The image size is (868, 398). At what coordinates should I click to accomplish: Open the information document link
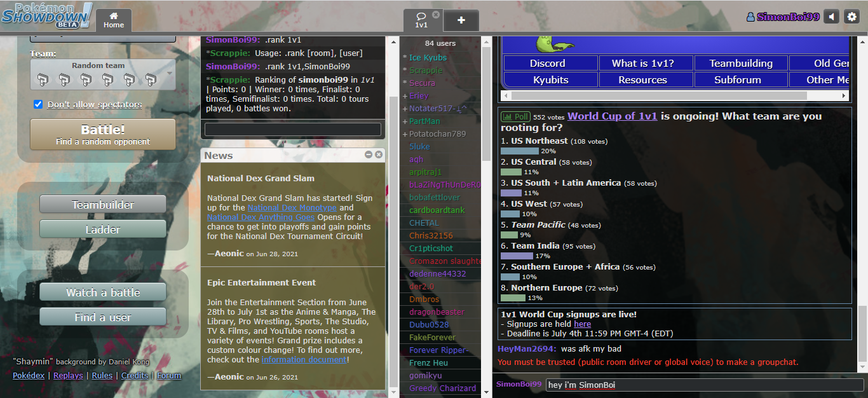point(304,359)
